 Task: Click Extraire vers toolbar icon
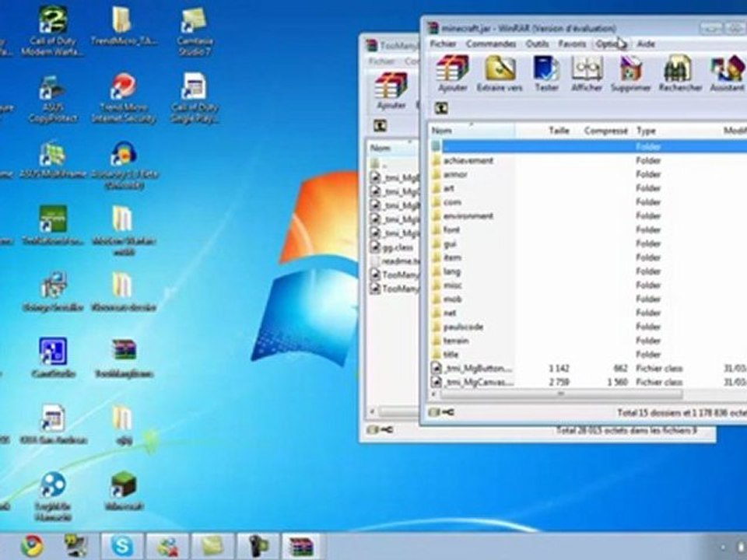click(x=500, y=73)
